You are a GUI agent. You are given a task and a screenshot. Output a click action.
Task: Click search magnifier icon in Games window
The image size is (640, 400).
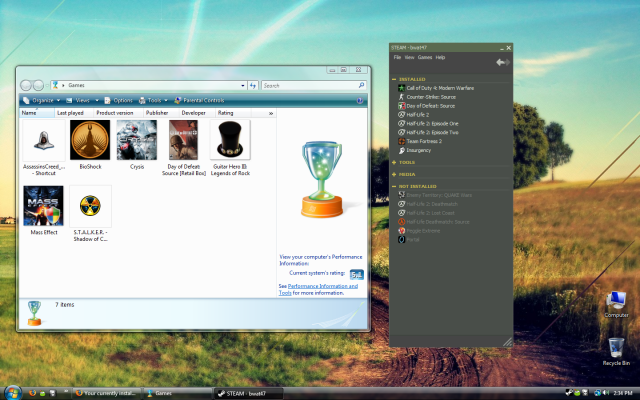tap(361, 85)
